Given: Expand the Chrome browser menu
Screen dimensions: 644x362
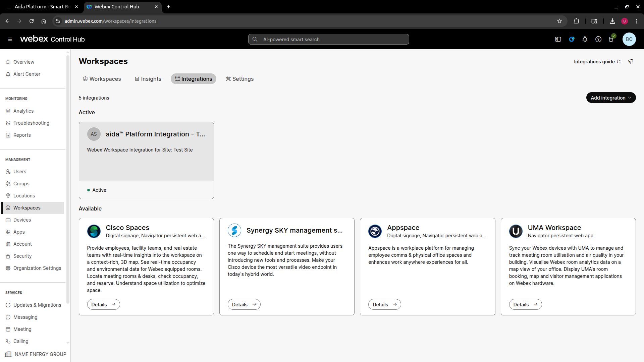Looking at the screenshot, I should [x=637, y=21].
